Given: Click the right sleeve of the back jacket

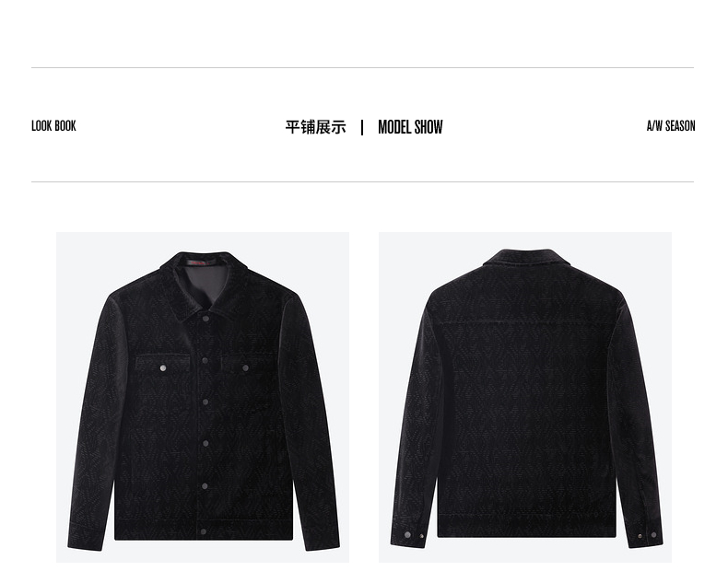Looking at the screenshot, I should click(639, 417).
